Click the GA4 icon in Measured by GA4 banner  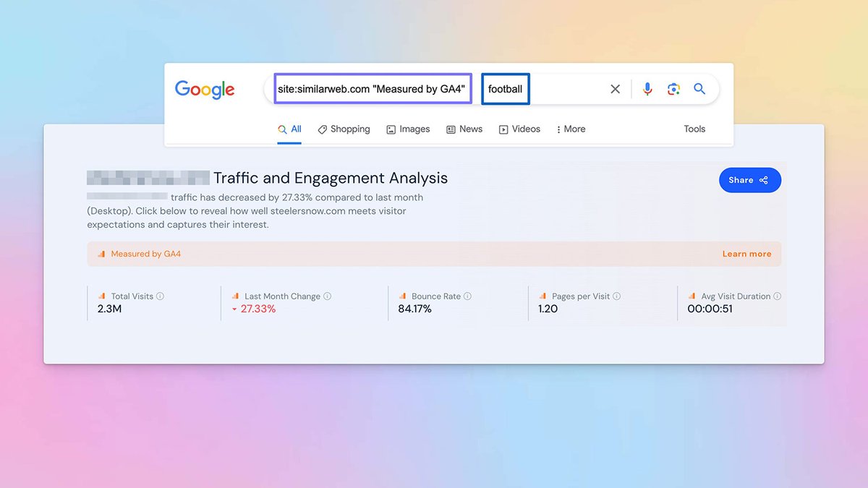click(102, 254)
